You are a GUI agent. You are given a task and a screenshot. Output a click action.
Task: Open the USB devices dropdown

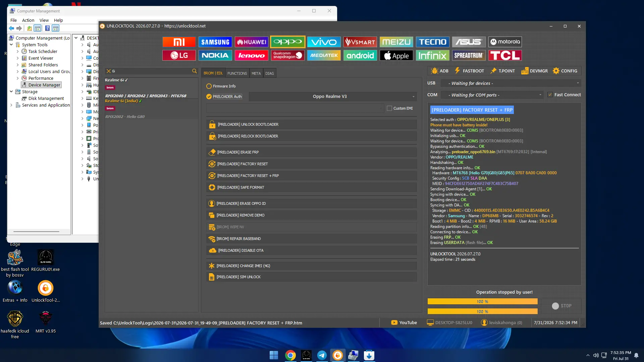point(511,83)
